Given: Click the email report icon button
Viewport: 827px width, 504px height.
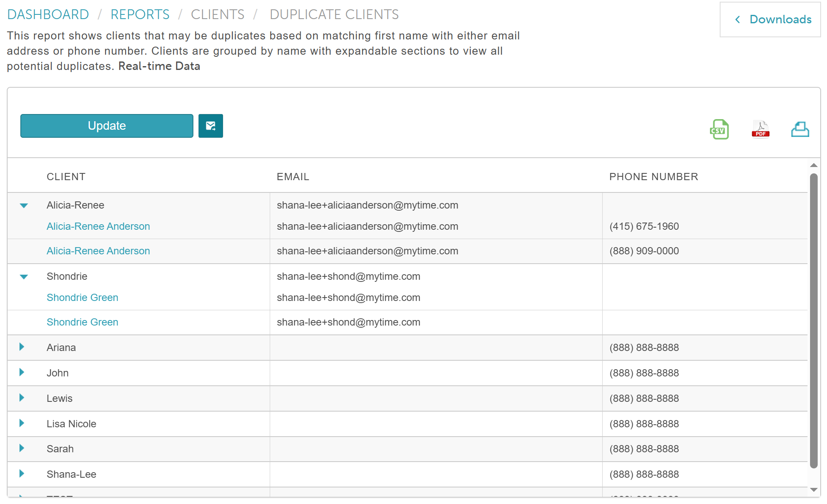Looking at the screenshot, I should coord(210,126).
